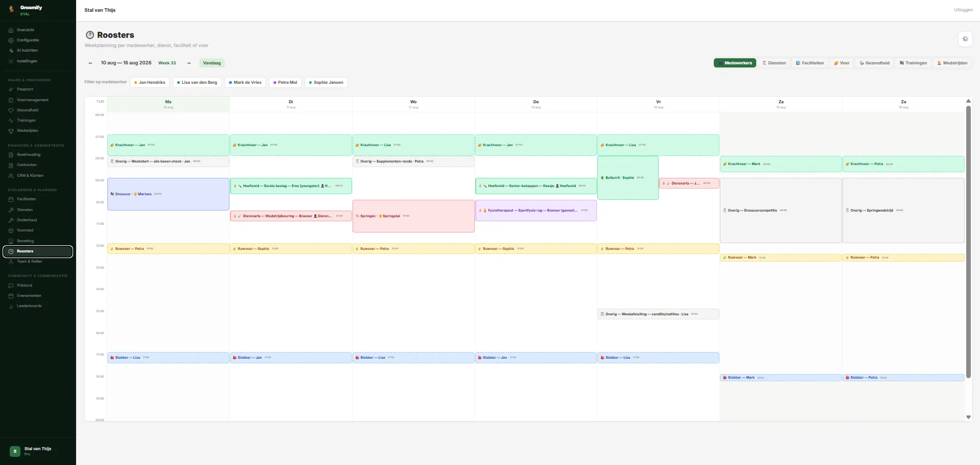Toggle the Sophie Jansen employee filter
The width and height of the screenshot is (980, 465).
coord(326,82)
